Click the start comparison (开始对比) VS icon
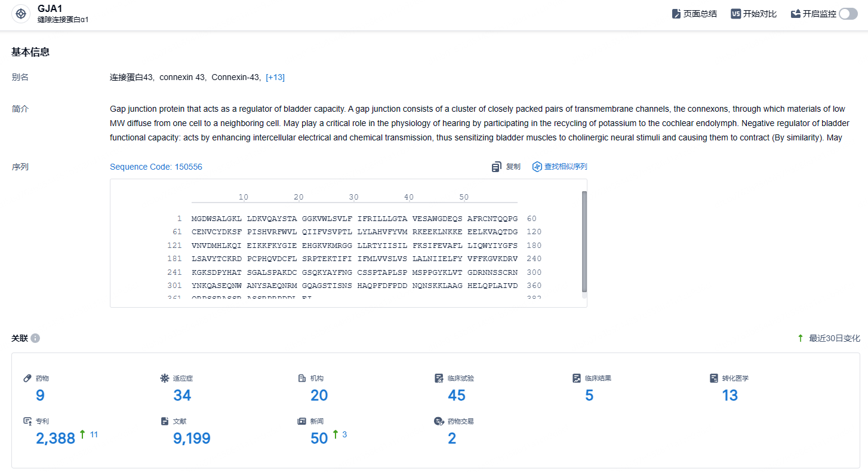The height and width of the screenshot is (472, 868). coord(735,14)
